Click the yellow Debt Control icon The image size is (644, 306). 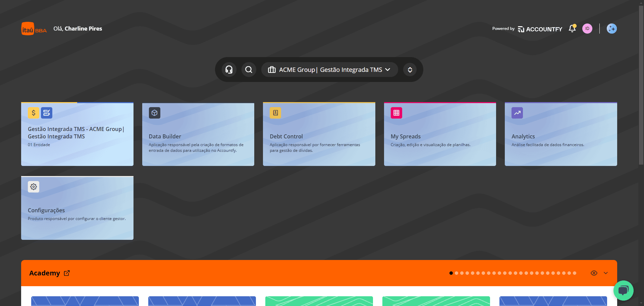(x=275, y=113)
